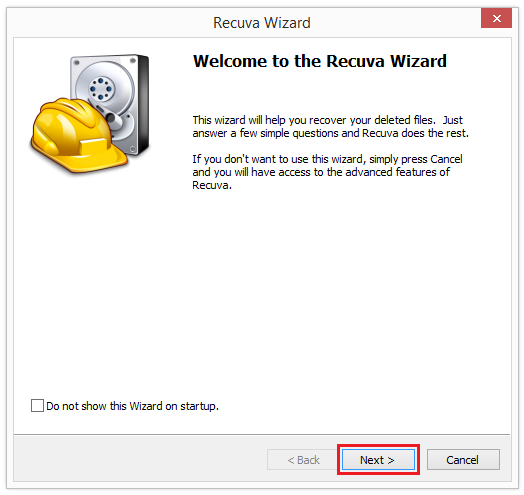
Task: Close the Recuva Wizard window
Action: point(496,18)
